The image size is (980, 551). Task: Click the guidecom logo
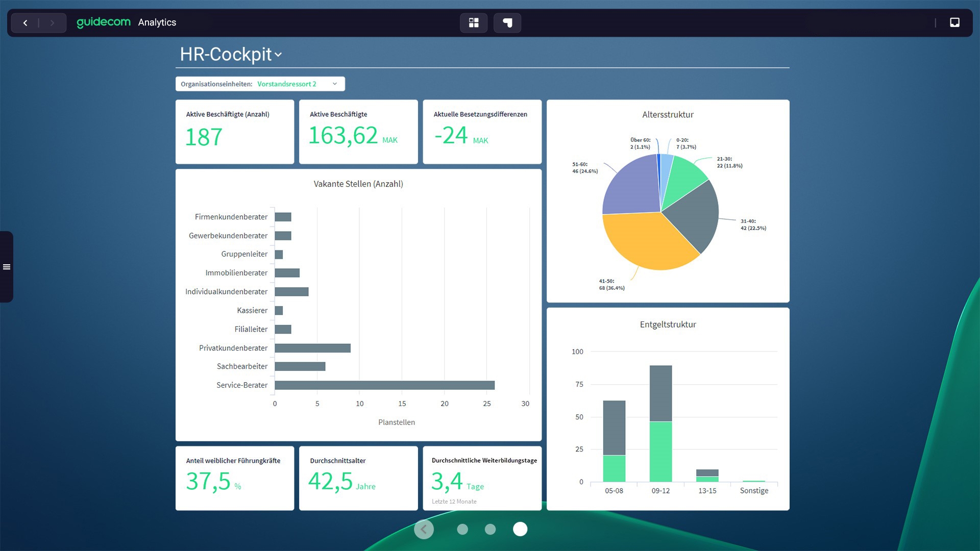(104, 22)
